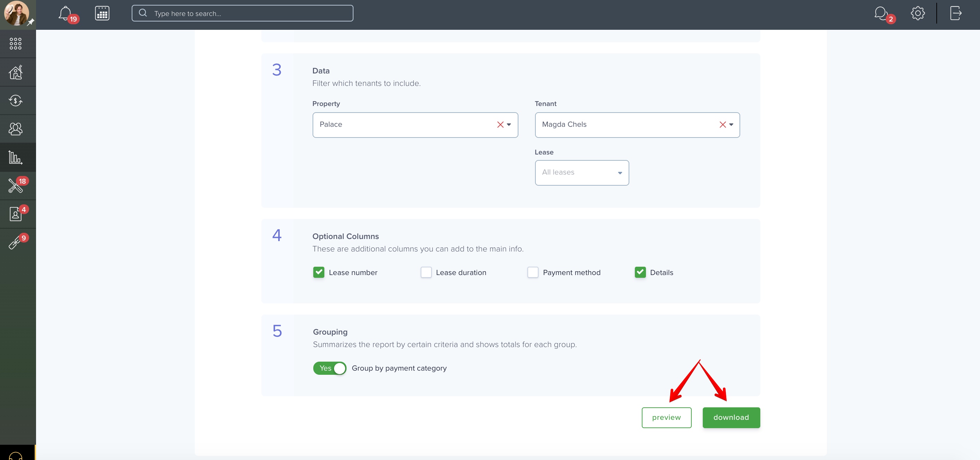Click the Palace property field text
The image size is (980, 460).
(x=331, y=125)
